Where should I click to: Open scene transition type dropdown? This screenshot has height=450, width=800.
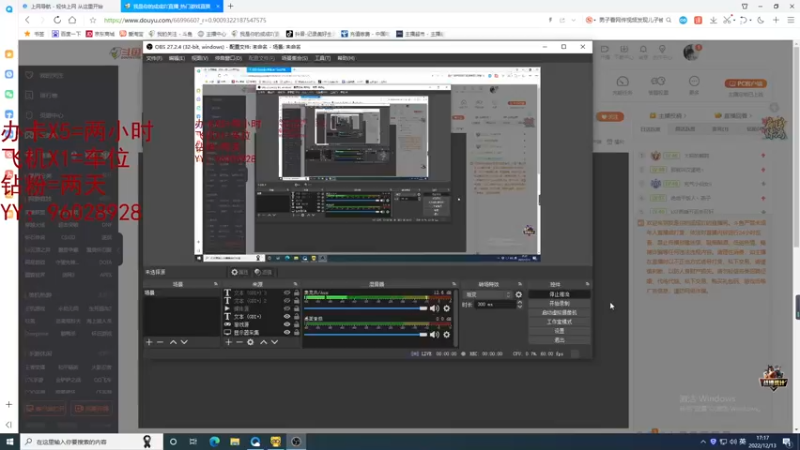tap(487, 294)
